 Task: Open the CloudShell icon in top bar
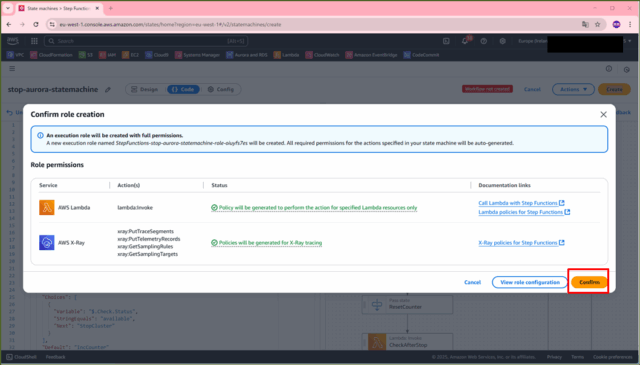[x=446, y=41]
